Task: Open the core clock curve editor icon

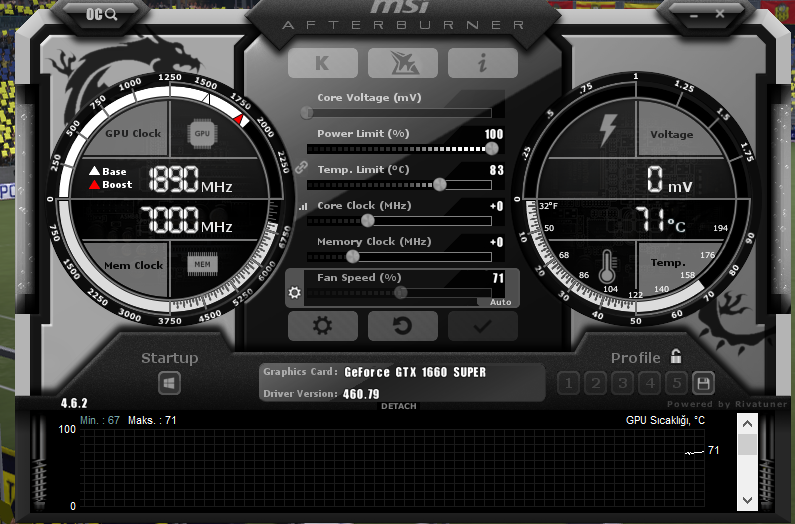Action: click(x=303, y=206)
